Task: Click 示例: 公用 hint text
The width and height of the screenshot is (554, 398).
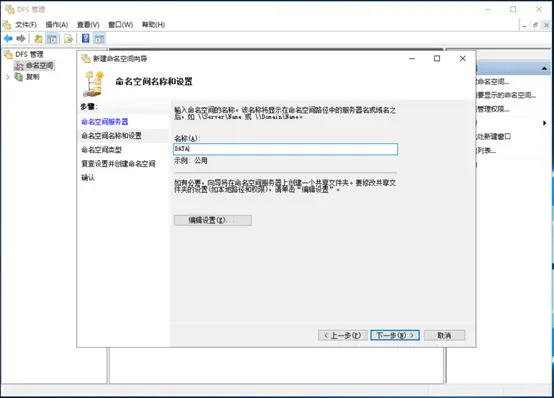Action: (191, 161)
